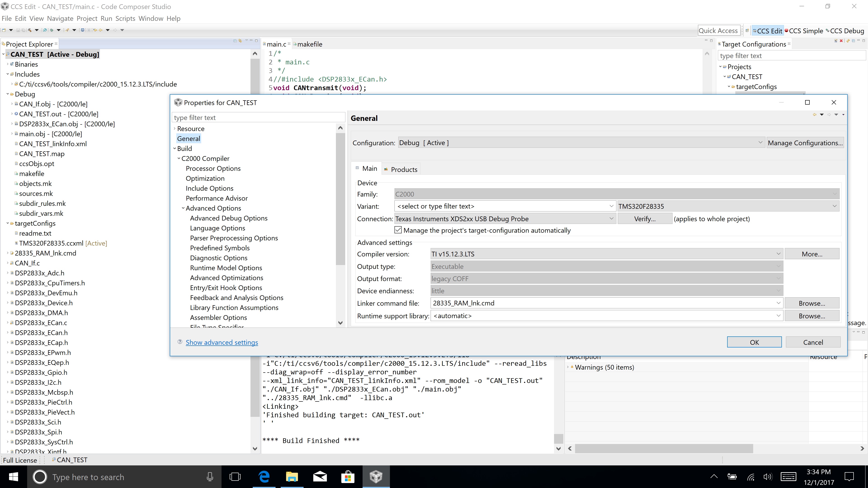This screenshot has width=868, height=488.
Task: Toggle Manage the project's target-configuration automatically checkbox
Action: click(398, 230)
